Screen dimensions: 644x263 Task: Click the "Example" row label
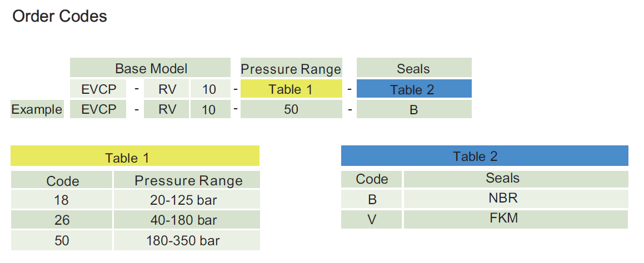click(x=37, y=109)
